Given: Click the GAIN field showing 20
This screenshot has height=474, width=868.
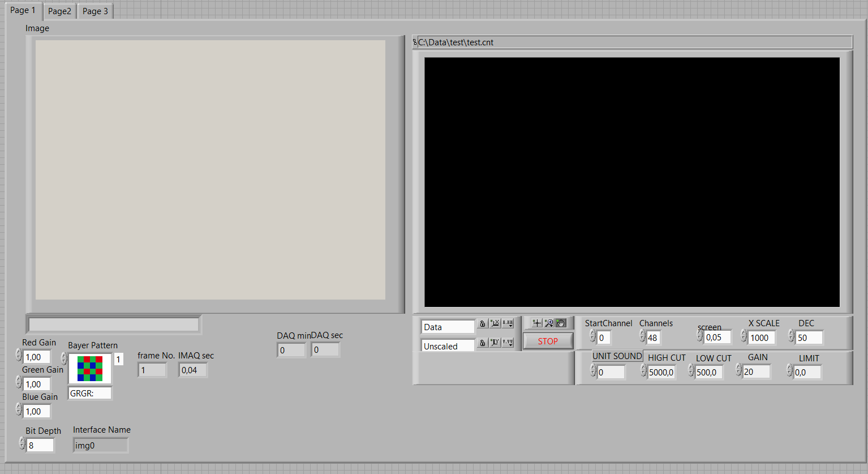Looking at the screenshot, I should pos(757,372).
